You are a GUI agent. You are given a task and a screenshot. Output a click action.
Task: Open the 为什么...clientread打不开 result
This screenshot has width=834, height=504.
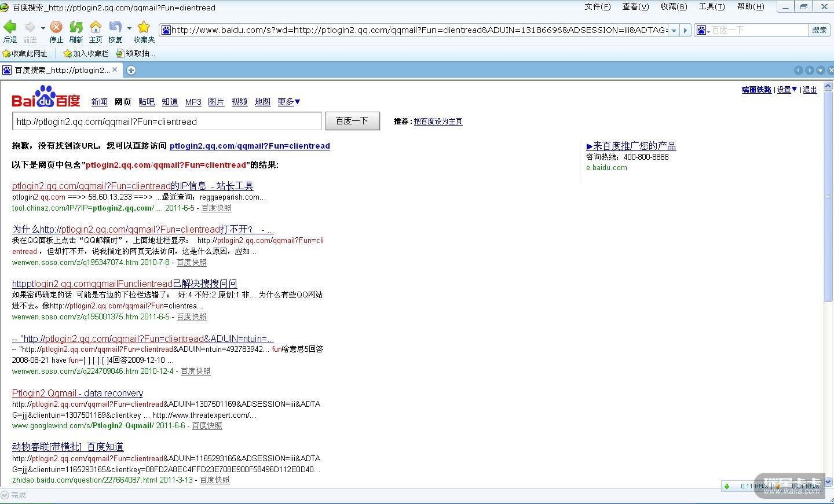(143, 229)
